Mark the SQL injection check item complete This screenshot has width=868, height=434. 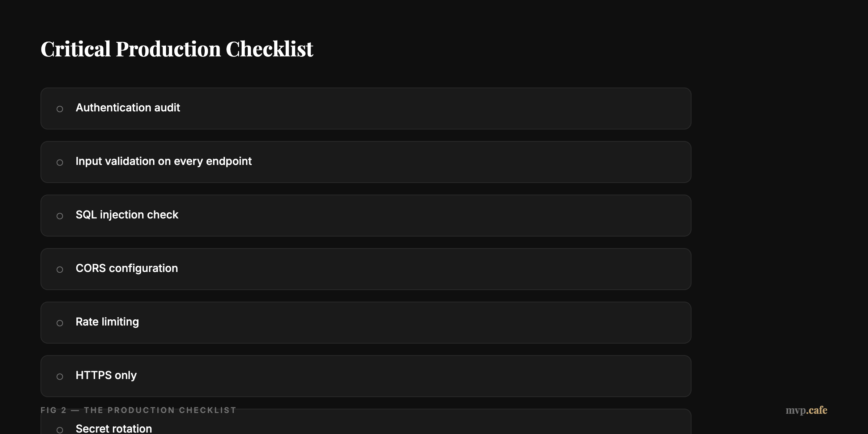[60, 216]
